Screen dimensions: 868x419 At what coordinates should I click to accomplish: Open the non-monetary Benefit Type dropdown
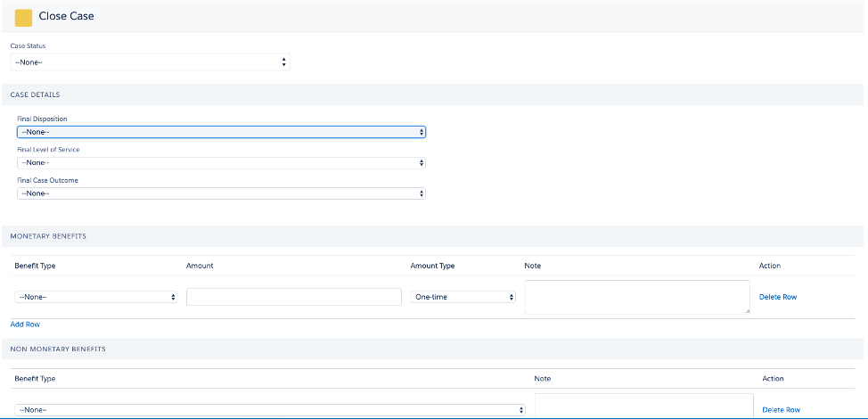coord(270,409)
